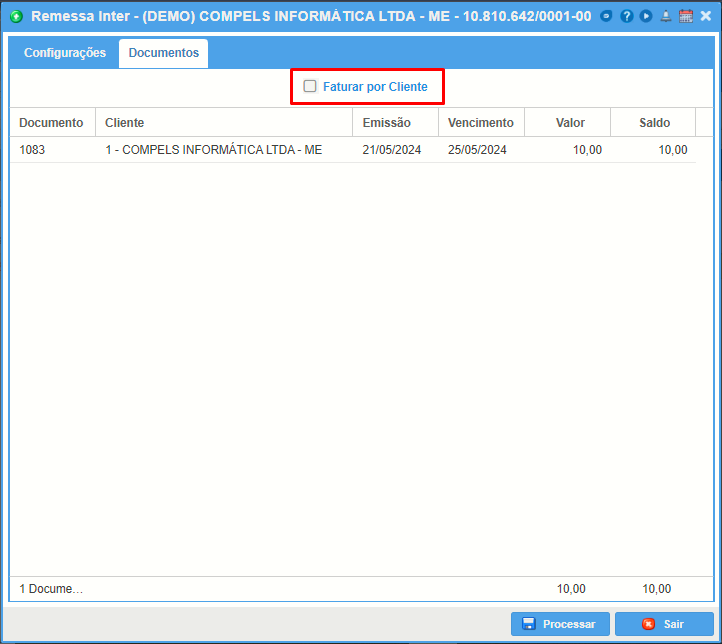
Task: Open the calendar icon in title bar
Action: click(x=686, y=17)
